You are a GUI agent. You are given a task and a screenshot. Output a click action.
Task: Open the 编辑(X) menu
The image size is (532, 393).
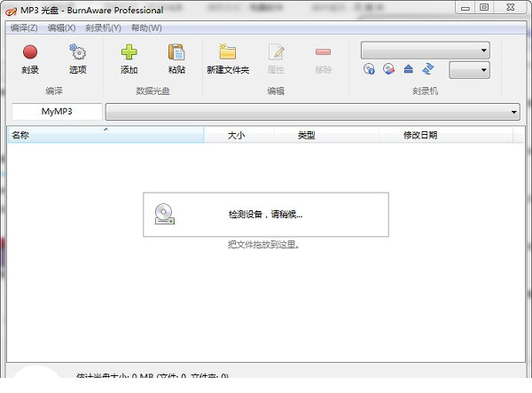click(x=61, y=28)
